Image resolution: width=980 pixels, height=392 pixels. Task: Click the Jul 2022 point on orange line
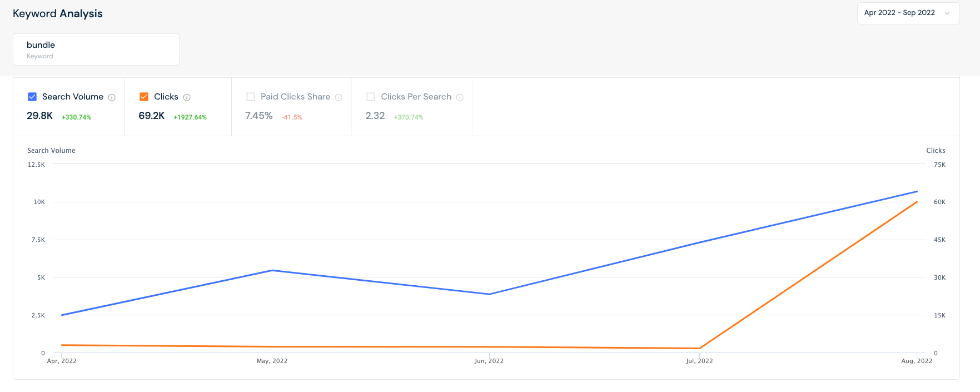[699, 348]
